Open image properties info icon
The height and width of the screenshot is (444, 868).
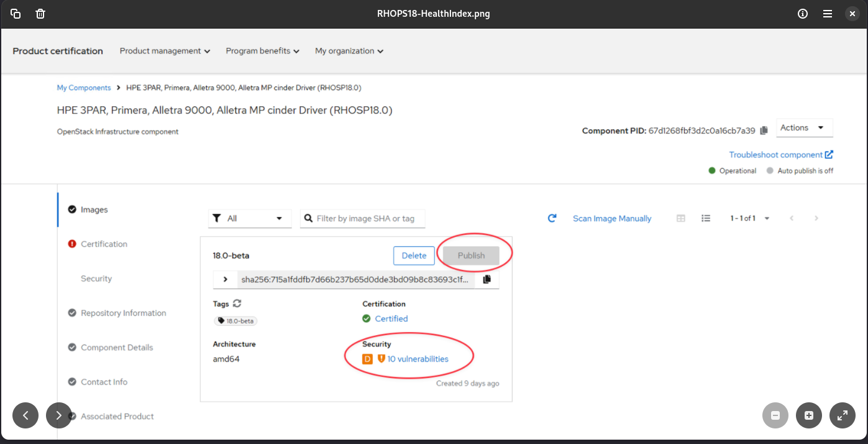pos(803,14)
